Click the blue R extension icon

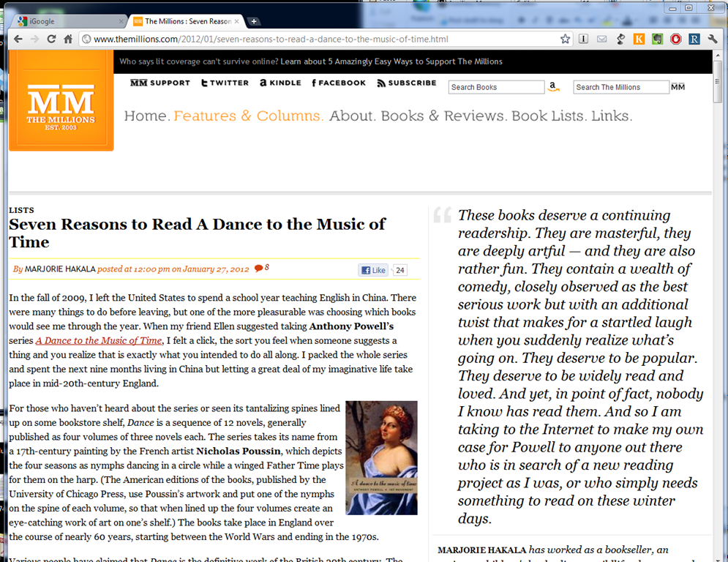tap(694, 39)
